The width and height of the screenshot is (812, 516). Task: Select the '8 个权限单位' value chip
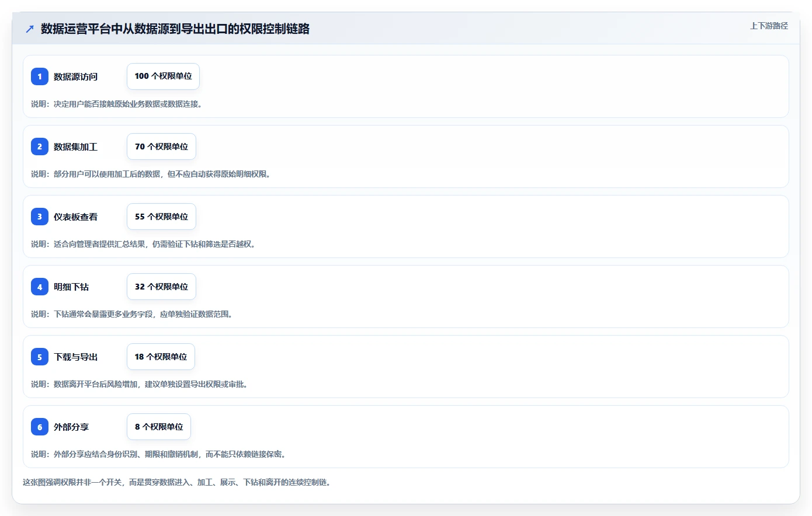pyautogui.click(x=159, y=427)
